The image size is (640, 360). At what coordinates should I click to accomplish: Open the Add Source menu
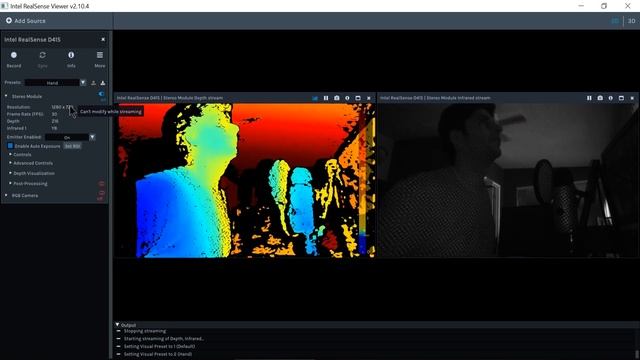[26, 21]
